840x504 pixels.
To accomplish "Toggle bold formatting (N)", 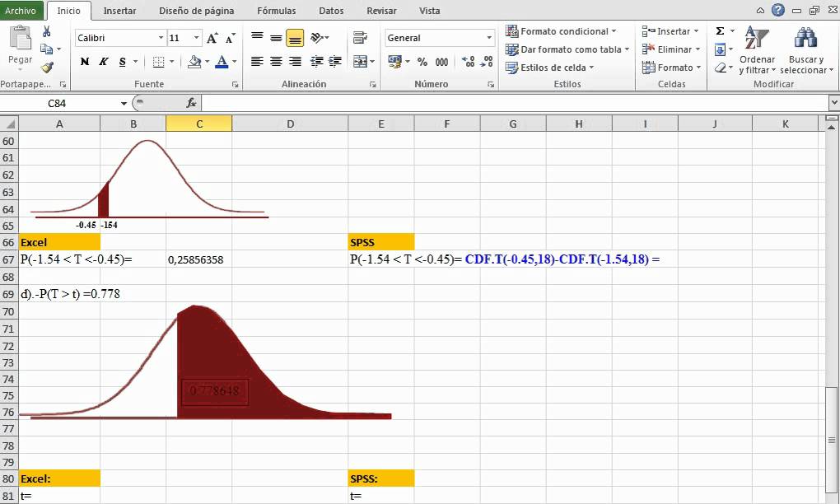I will coord(85,62).
